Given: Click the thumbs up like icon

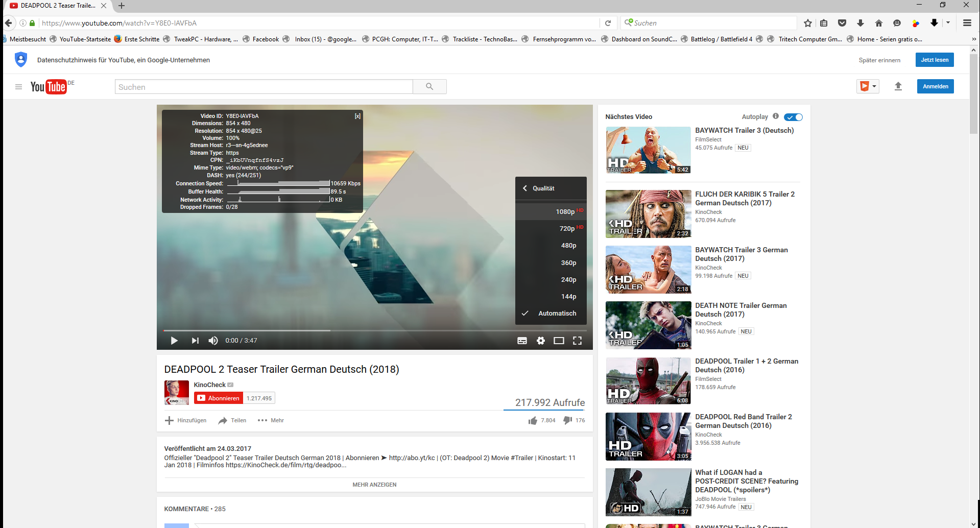Looking at the screenshot, I should pos(533,420).
